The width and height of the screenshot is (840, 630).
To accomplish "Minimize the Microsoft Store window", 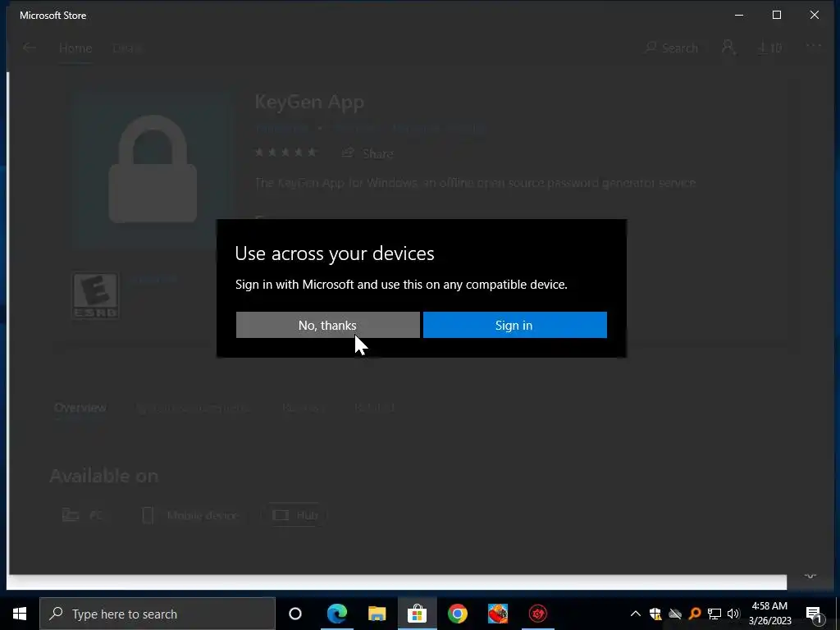I will (x=739, y=15).
